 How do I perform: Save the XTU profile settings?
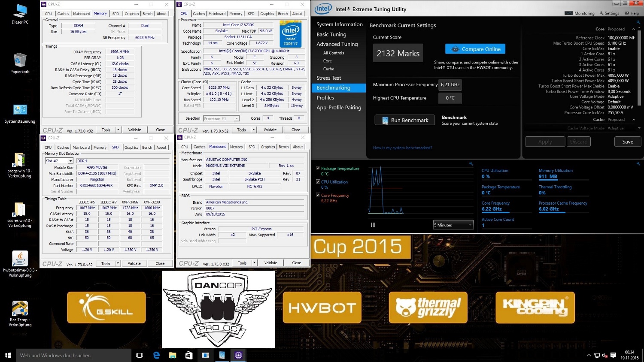click(627, 142)
